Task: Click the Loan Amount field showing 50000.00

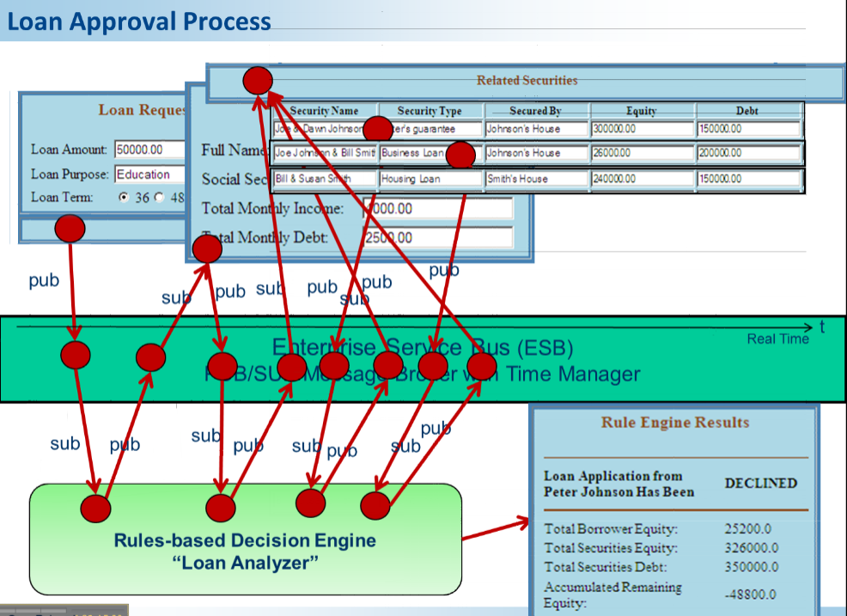Action: (x=150, y=149)
